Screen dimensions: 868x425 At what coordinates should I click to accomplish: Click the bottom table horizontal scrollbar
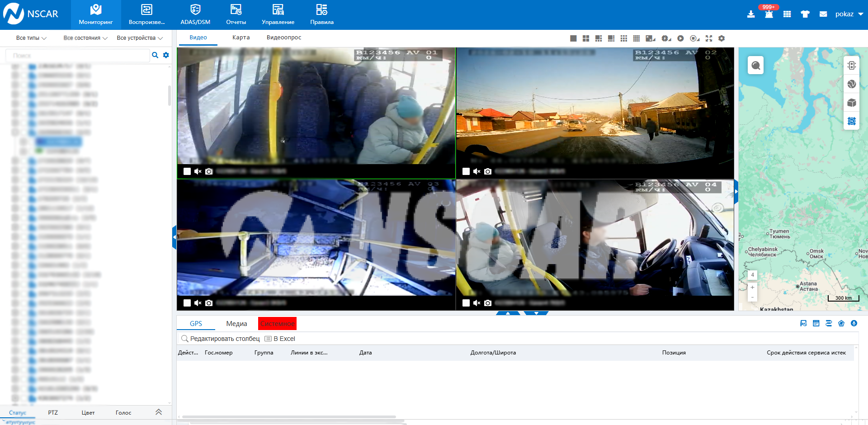coord(289,417)
